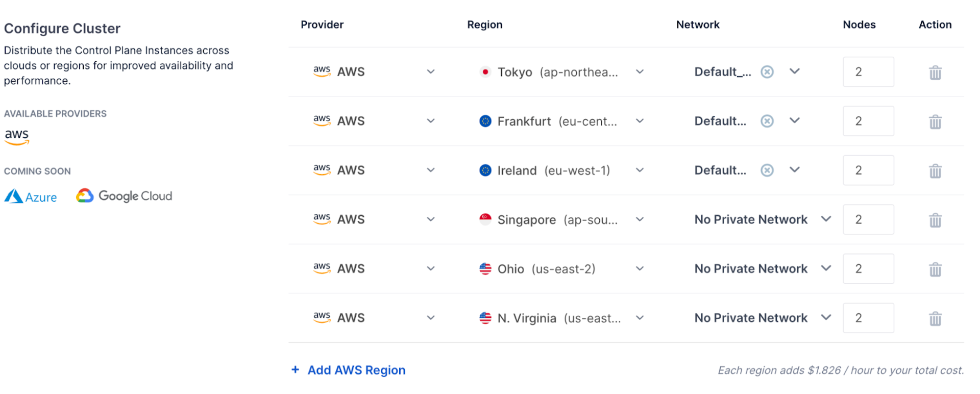The width and height of the screenshot is (980, 394).
Task: Open Singapore's No Private Network dropdown
Action: tap(826, 219)
